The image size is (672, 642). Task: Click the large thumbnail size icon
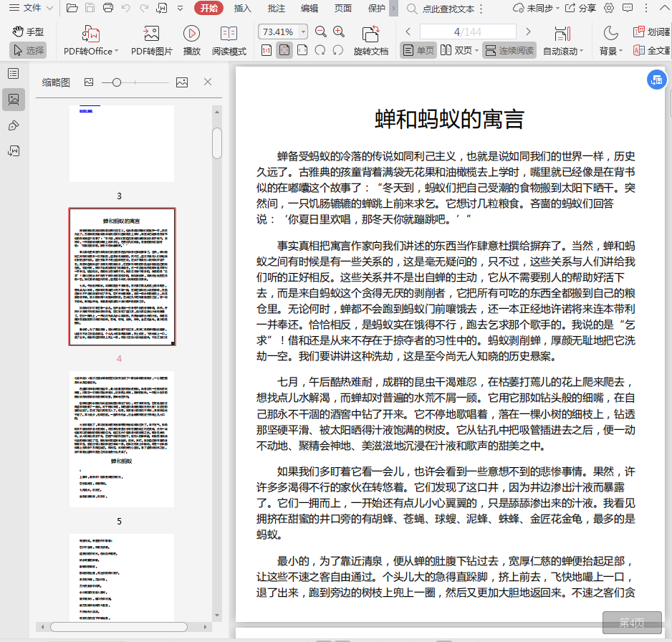(182, 82)
